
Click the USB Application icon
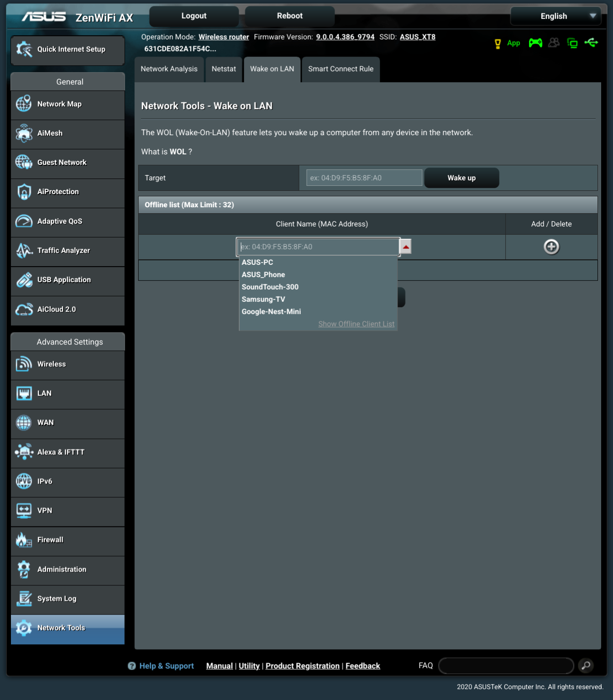tap(24, 279)
